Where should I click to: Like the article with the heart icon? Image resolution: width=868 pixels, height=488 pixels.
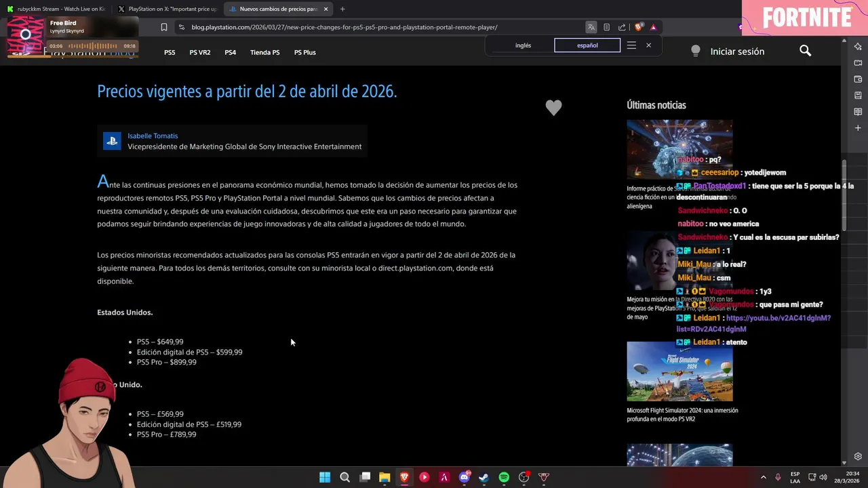pos(553,107)
